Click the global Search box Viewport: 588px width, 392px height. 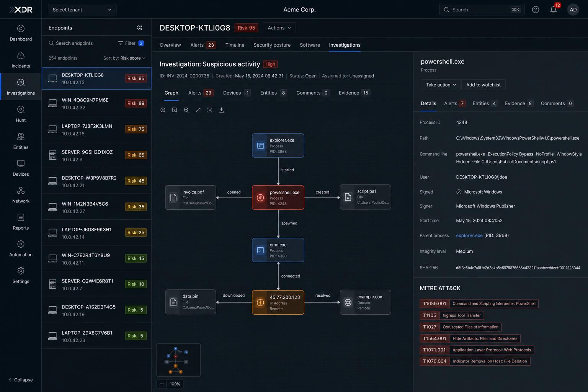[482, 10]
